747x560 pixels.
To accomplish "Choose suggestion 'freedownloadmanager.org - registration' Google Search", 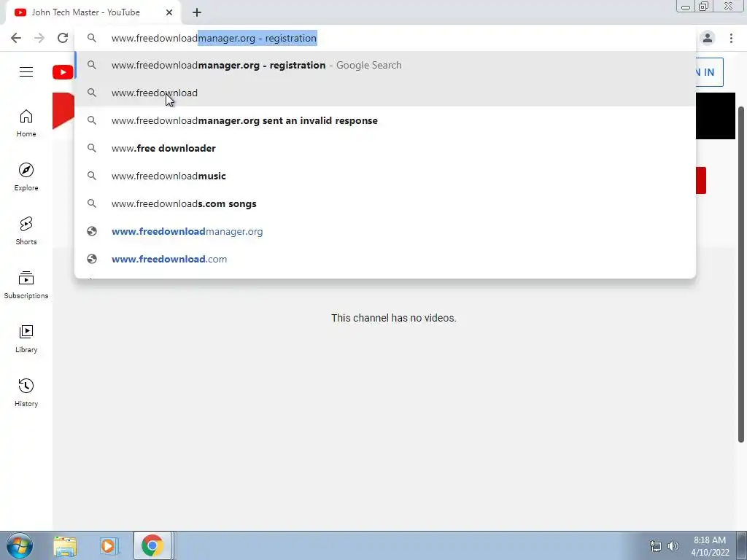I will tap(385, 65).
